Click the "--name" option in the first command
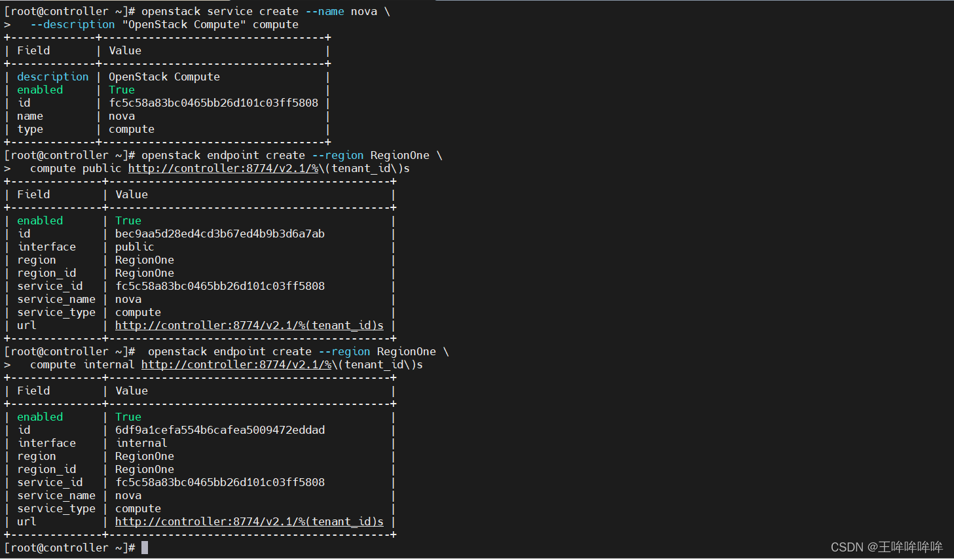Image resolution: width=954 pixels, height=560 pixels. click(325, 11)
